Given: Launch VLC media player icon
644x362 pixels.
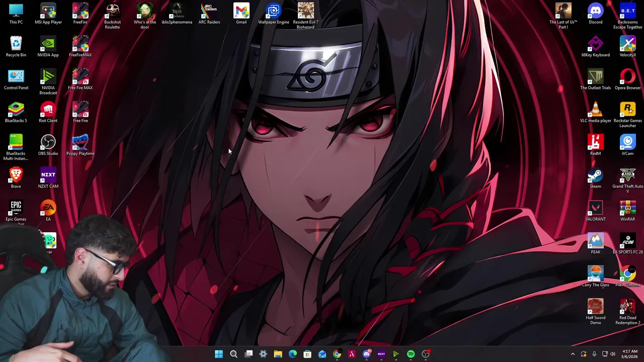Looking at the screenshot, I should [x=596, y=112].
